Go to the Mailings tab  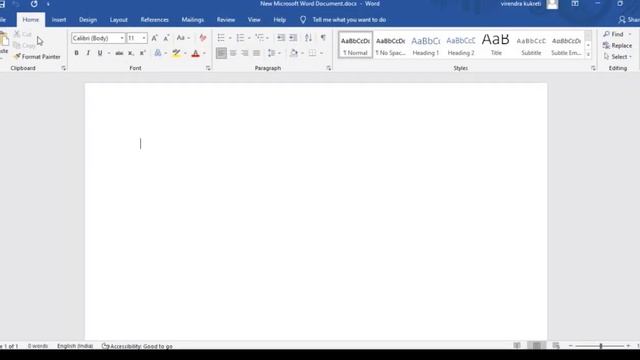point(192,20)
